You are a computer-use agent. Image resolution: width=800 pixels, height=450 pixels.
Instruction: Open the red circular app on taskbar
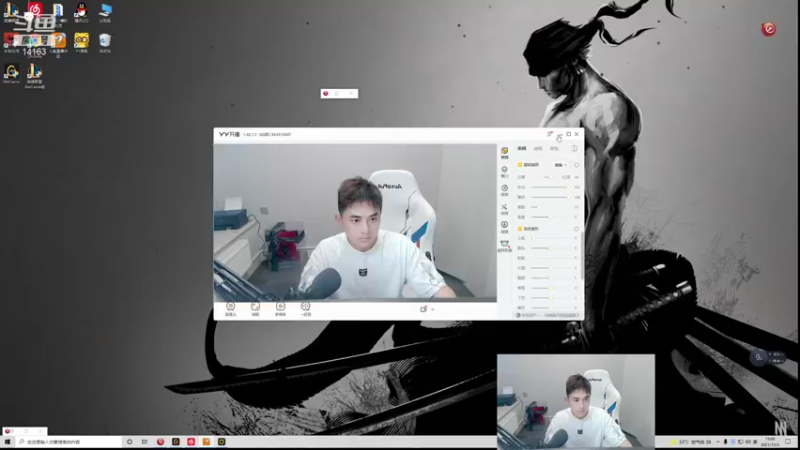[160, 442]
